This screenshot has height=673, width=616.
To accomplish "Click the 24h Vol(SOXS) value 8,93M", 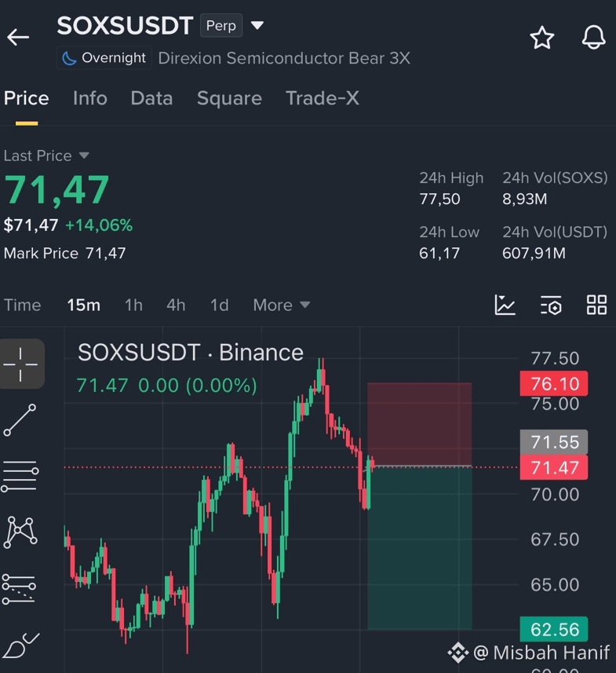I will 525,199.
